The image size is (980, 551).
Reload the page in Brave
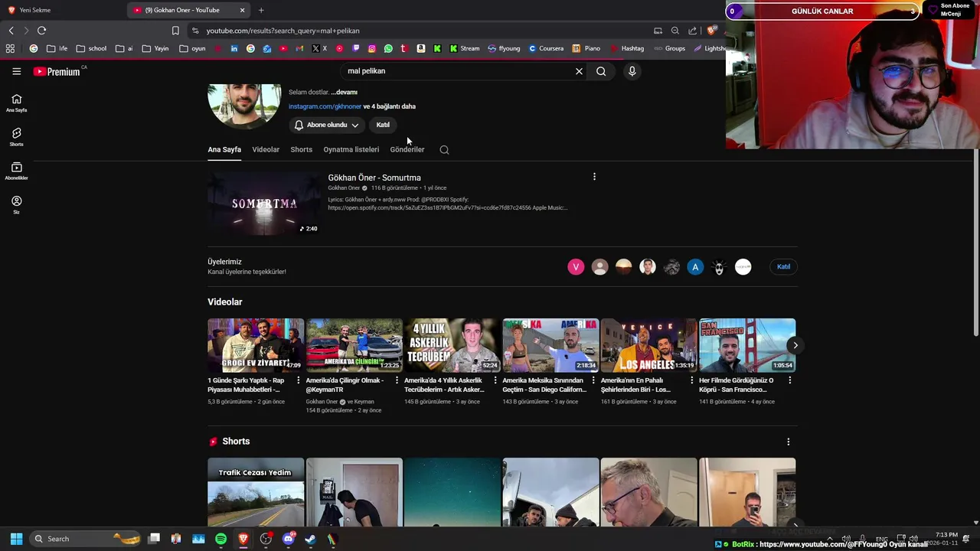(41, 31)
